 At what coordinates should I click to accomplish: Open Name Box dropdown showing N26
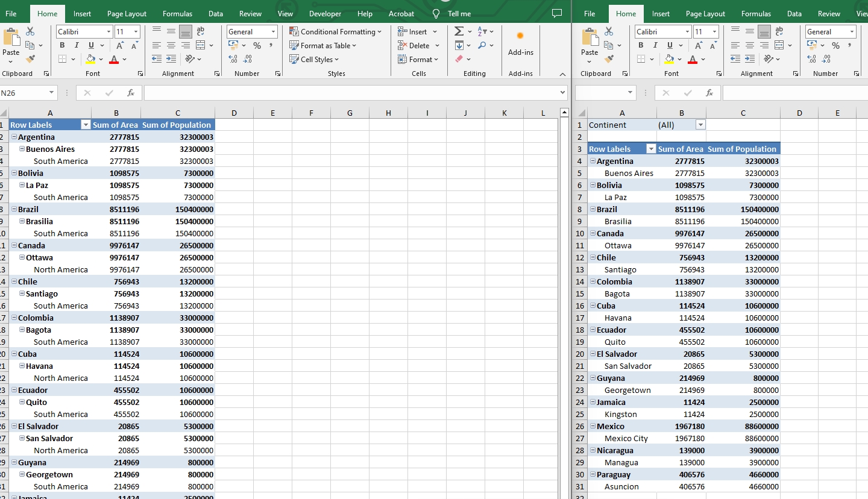click(x=51, y=93)
